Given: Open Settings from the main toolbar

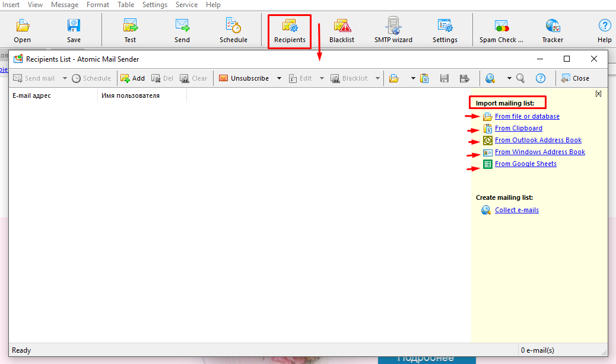Looking at the screenshot, I should [444, 31].
